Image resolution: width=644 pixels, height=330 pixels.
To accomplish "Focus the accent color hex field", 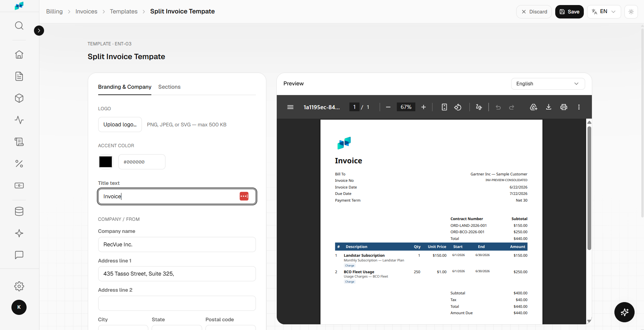I will coord(142,162).
